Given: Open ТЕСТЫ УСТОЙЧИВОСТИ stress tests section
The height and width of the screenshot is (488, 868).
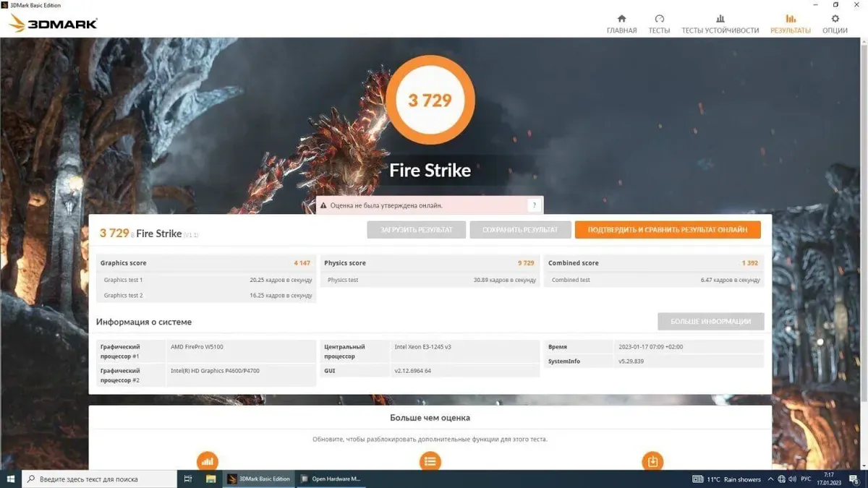Looking at the screenshot, I should pyautogui.click(x=720, y=24).
